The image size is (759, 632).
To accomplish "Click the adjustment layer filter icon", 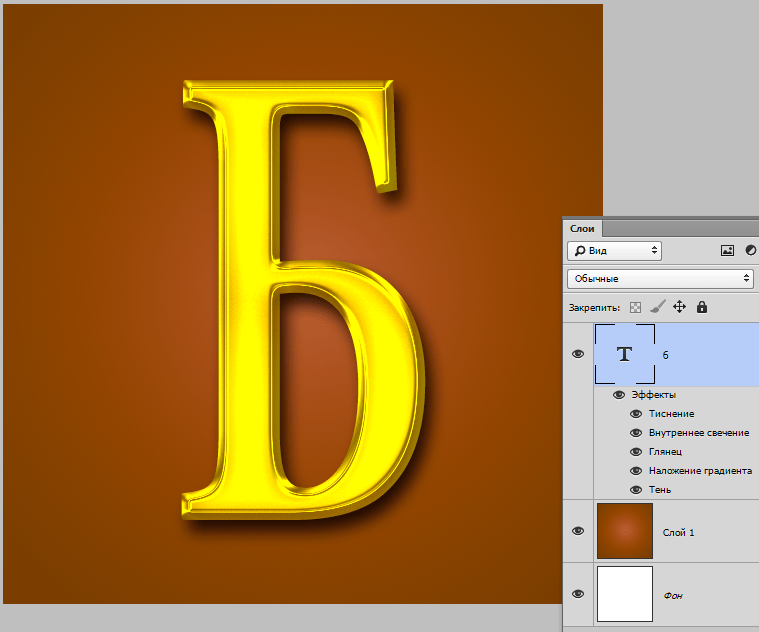I will pos(750,250).
